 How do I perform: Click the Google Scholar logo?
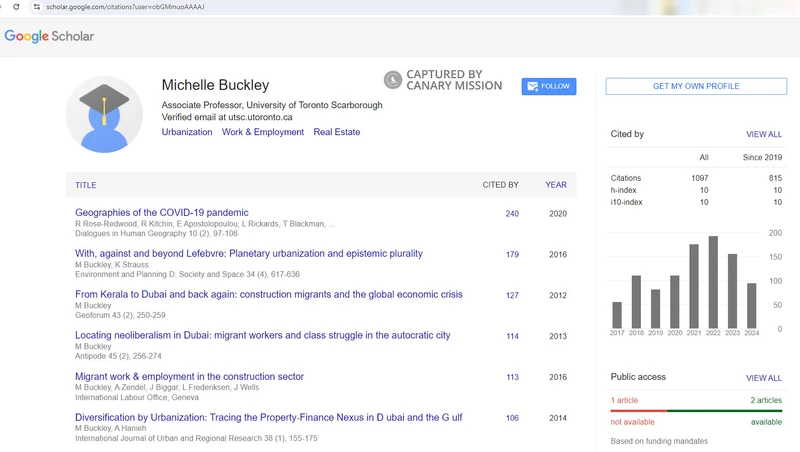tap(49, 36)
